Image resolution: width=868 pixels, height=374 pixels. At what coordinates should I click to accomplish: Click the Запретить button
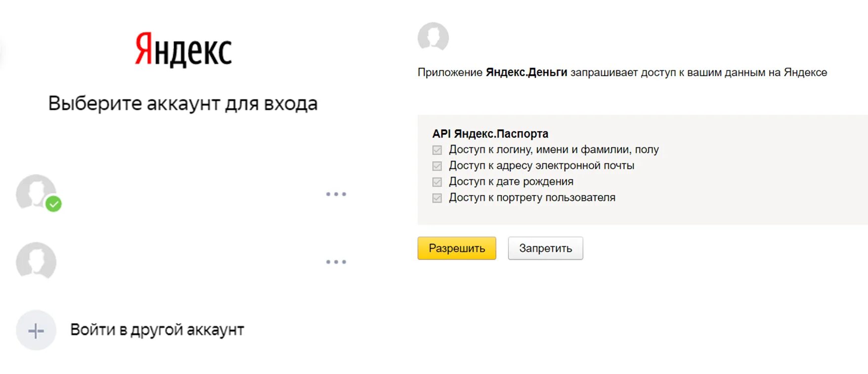tap(546, 248)
